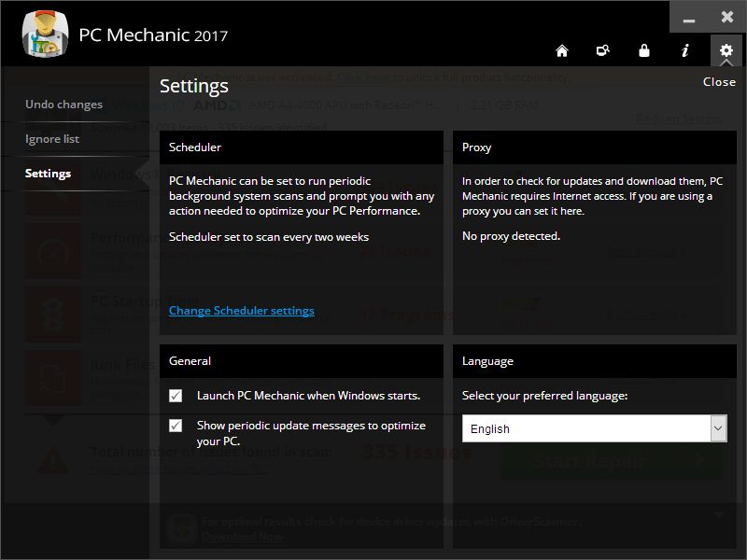Image resolution: width=747 pixels, height=560 pixels.
Task: Click the Scheduler section header
Action: [301, 147]
